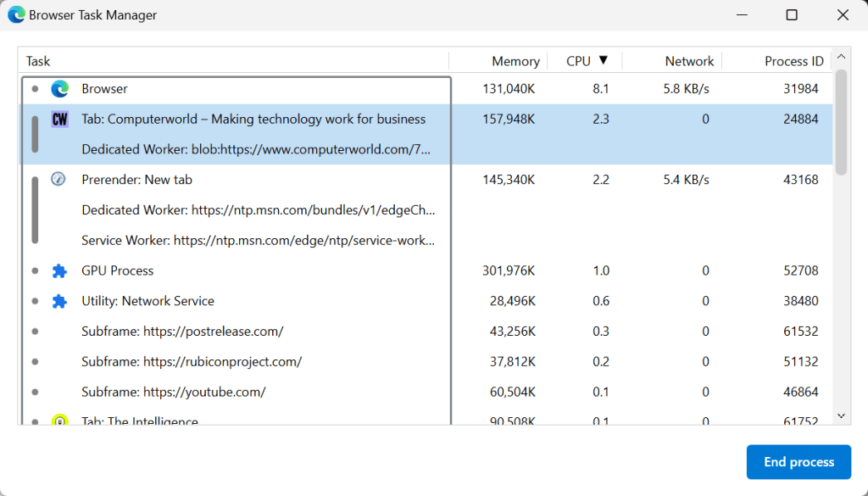
Task: Click memory value 28,496K
Action: [513, 301]
